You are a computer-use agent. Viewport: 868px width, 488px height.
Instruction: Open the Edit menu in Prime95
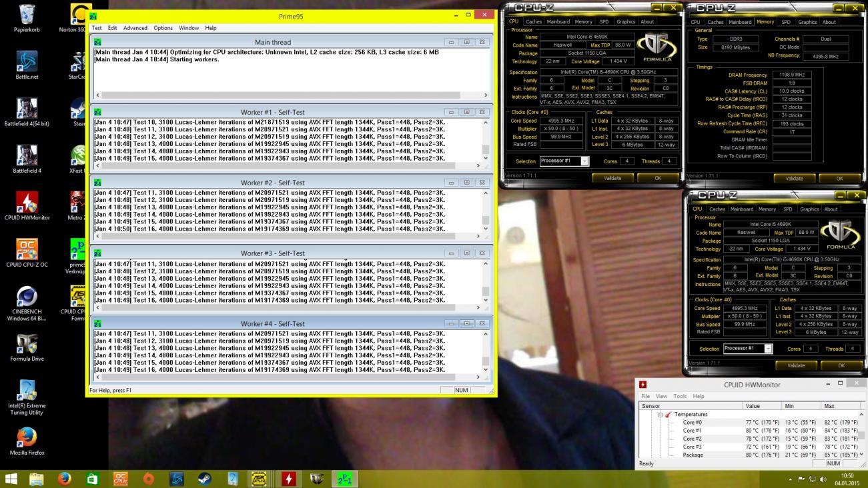112,28
